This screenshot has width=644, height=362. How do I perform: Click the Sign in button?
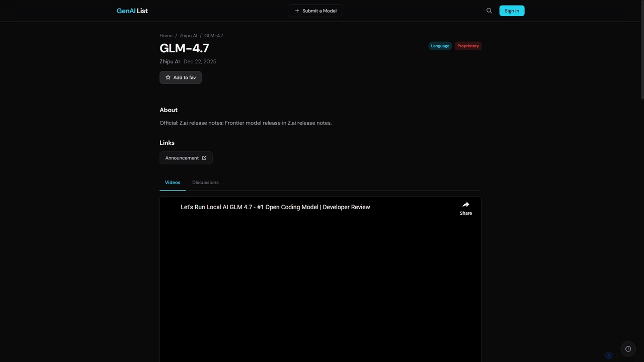(512, 11)
